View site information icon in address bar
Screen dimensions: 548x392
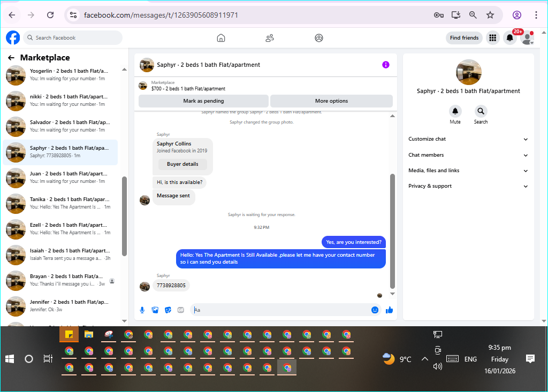(73, 15)
